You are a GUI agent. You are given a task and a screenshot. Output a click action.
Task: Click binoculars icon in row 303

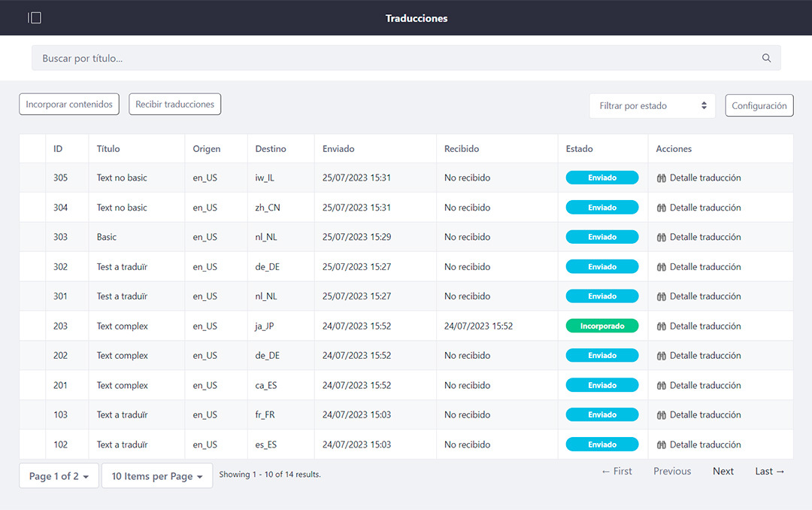[x=662, y=238]
